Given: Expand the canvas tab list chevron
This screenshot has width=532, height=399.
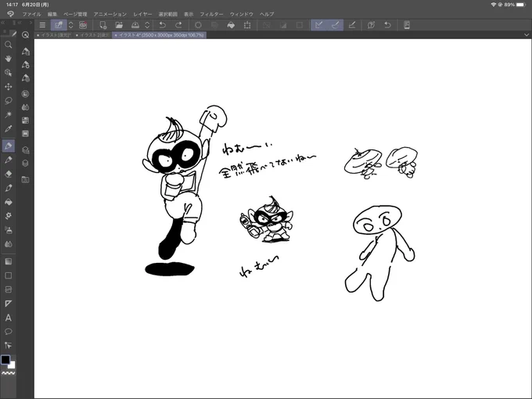Looking at the screenshot, I should click(x=527, y=35).
